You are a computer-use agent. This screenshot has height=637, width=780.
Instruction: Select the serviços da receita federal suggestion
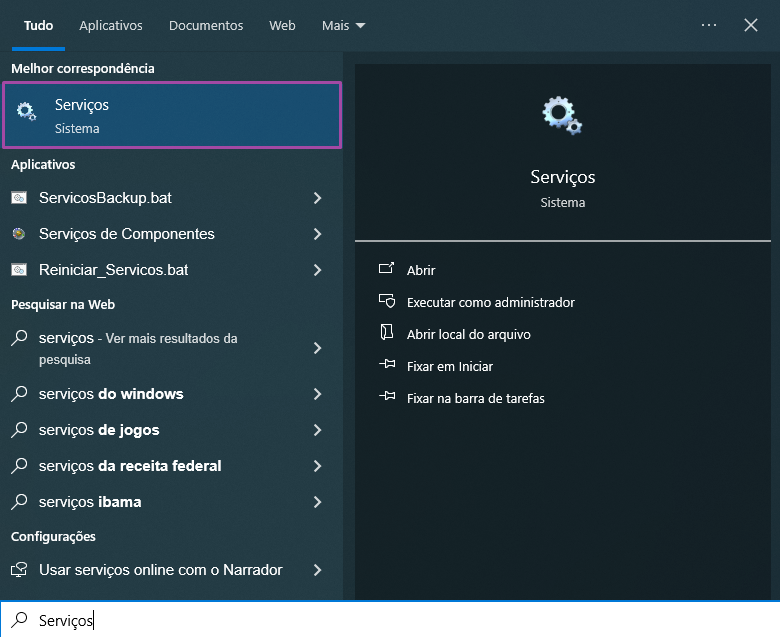point(172,466)
